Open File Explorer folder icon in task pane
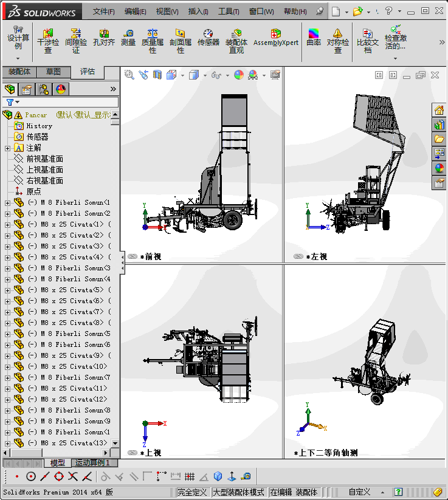448x500 pixels. [439, 139]
